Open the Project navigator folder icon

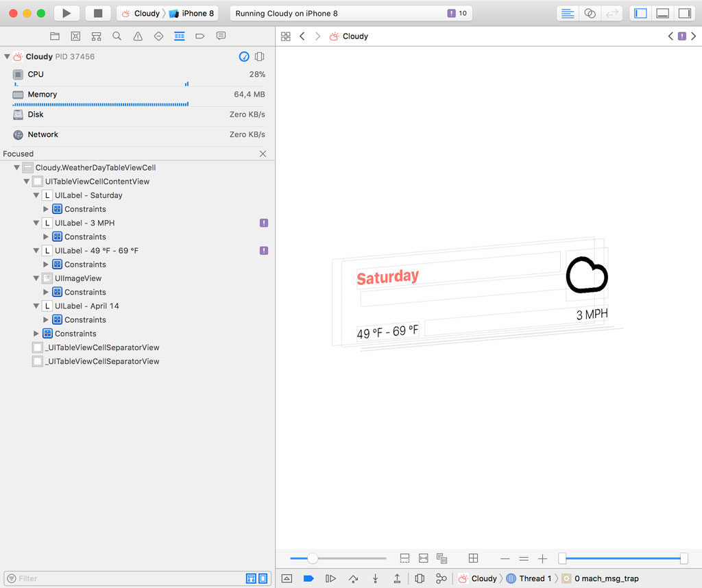(x=55, y=36)
